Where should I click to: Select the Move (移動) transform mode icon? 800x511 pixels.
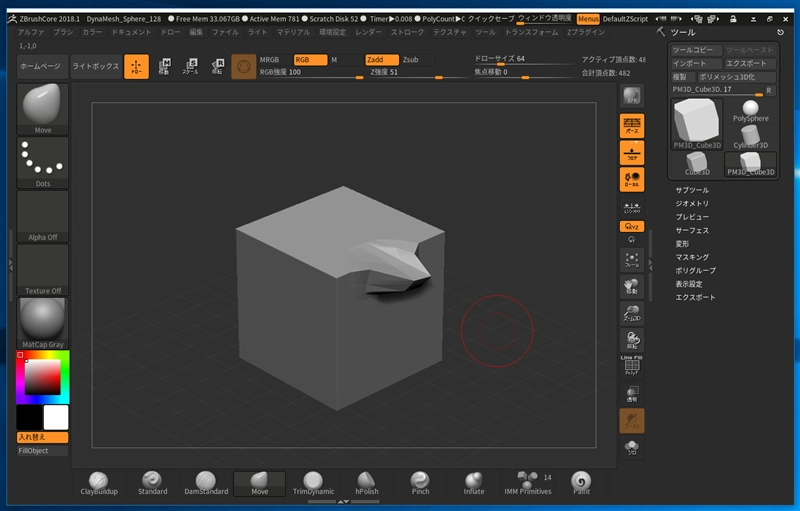(x=164, y=66)
